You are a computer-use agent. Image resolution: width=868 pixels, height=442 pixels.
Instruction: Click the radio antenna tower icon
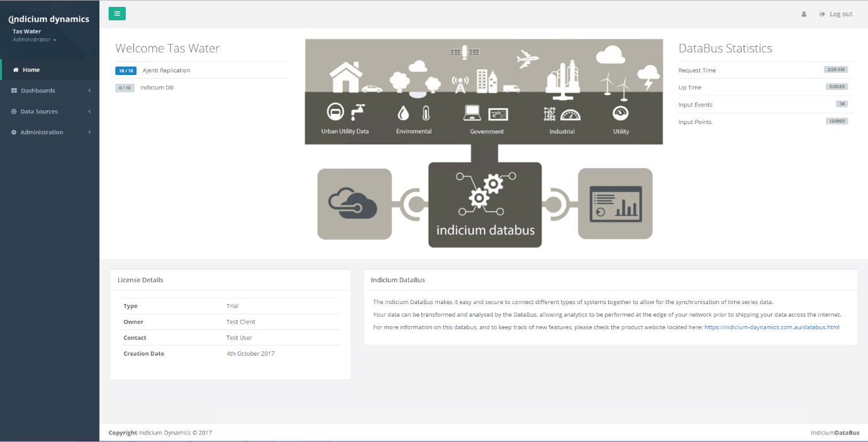pyautogui.click(x=460, y=84)
